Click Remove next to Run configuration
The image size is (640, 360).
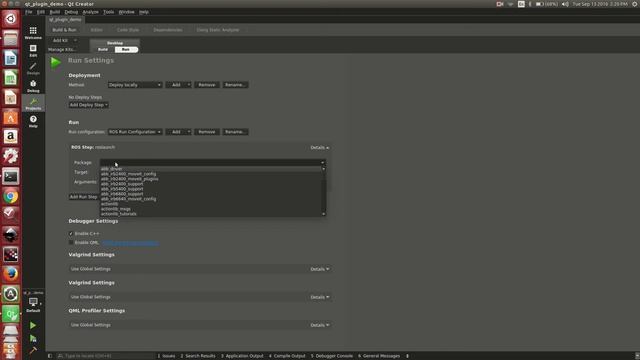coord(207,132)
